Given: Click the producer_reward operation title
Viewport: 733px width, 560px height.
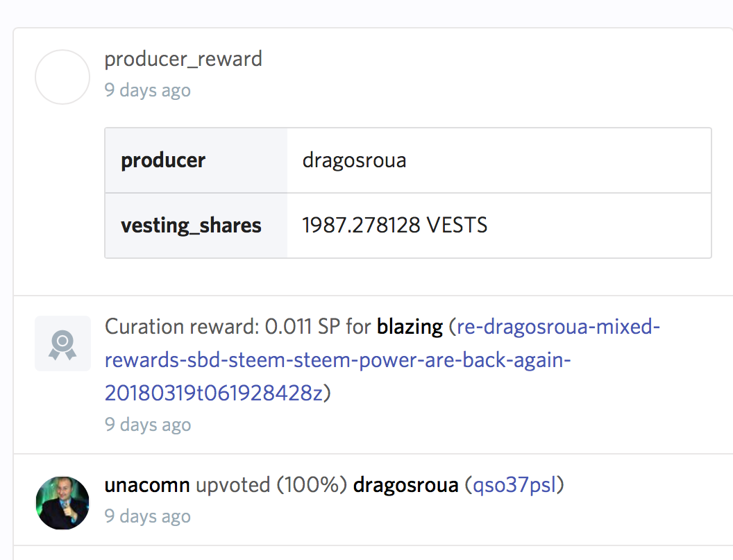Looking at the screenshot, I should click(x=183, y=59).
